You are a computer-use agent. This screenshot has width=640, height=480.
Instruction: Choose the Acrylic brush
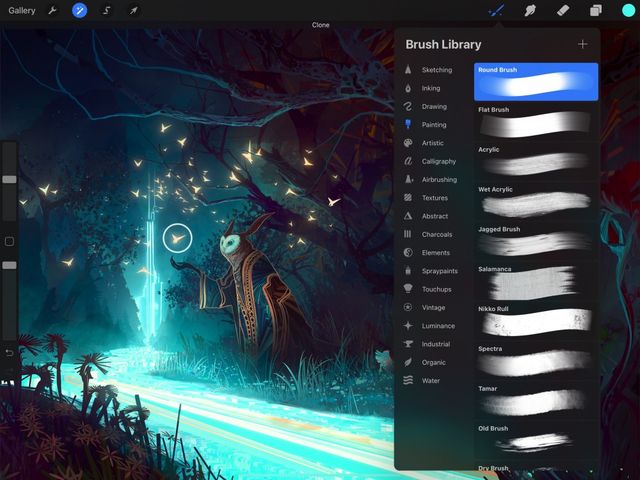536,162
